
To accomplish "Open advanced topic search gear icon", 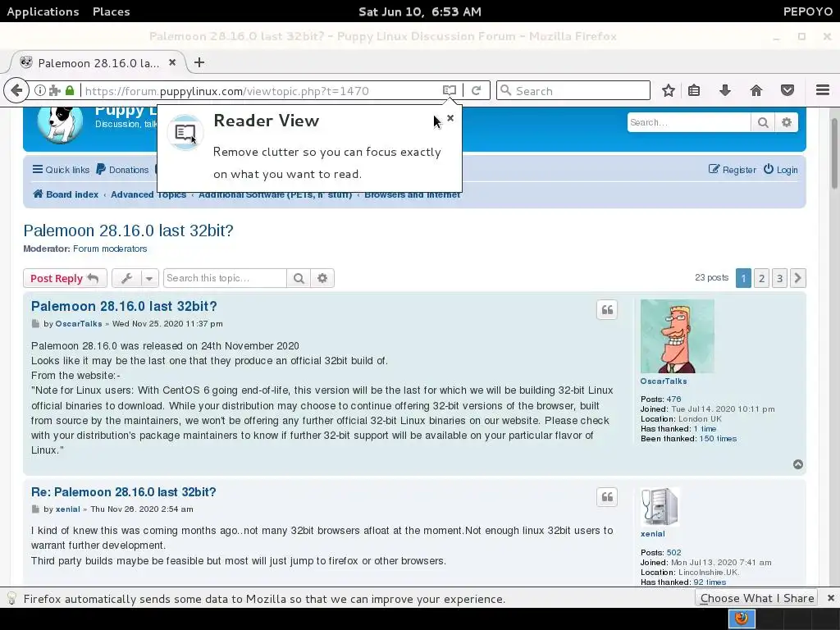I will click(322, 278).
